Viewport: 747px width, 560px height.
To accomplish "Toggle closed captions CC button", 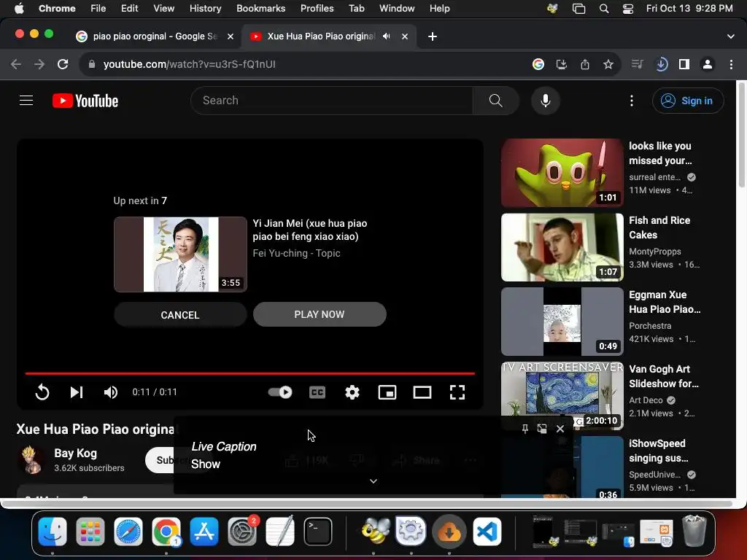I will click(317, 392).
